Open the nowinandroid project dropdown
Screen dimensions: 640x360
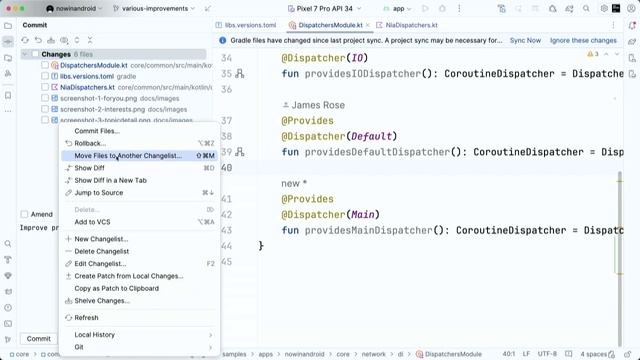click(x=74, y=9)
